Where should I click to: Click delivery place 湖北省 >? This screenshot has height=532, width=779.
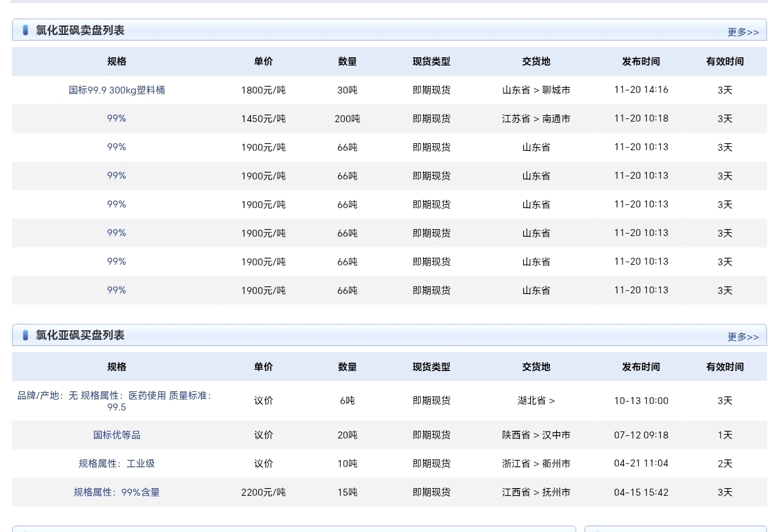(536, 400)
